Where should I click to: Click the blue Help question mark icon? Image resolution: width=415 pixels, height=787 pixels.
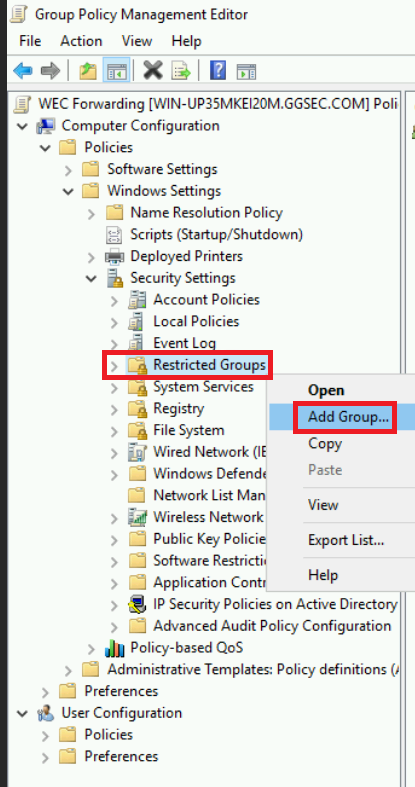218,70
